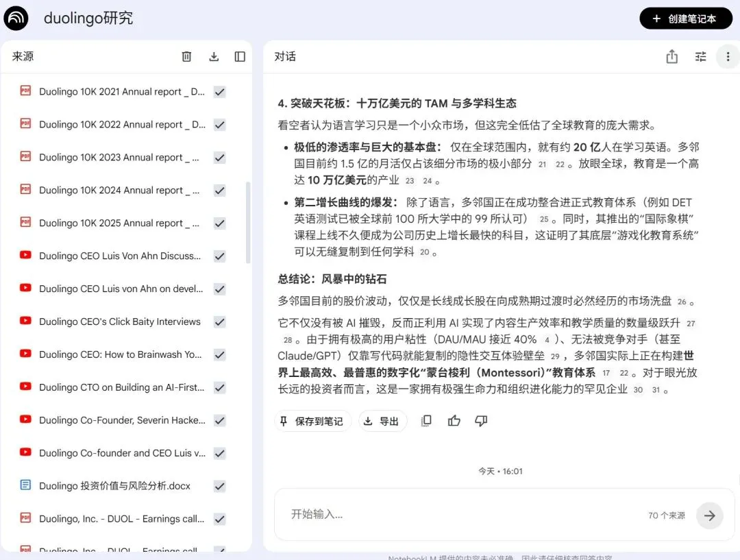Click the 保存到笔记 button

tap(312, 421)
